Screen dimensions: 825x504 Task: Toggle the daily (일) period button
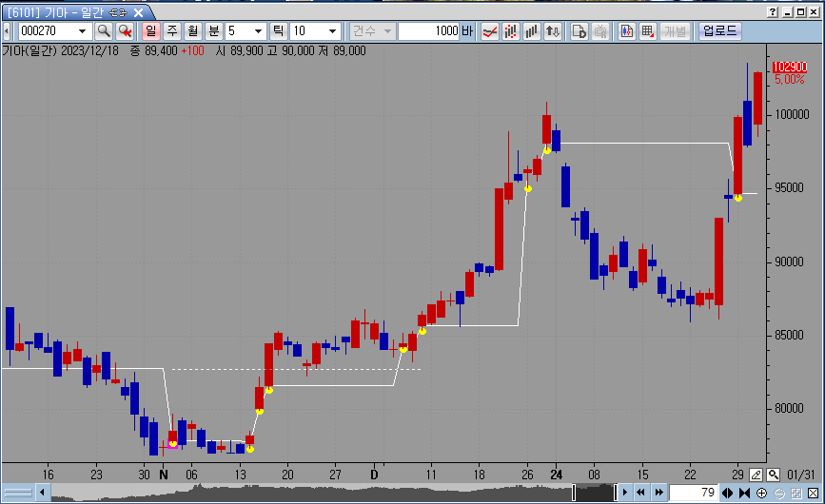[x=150, y=31]
